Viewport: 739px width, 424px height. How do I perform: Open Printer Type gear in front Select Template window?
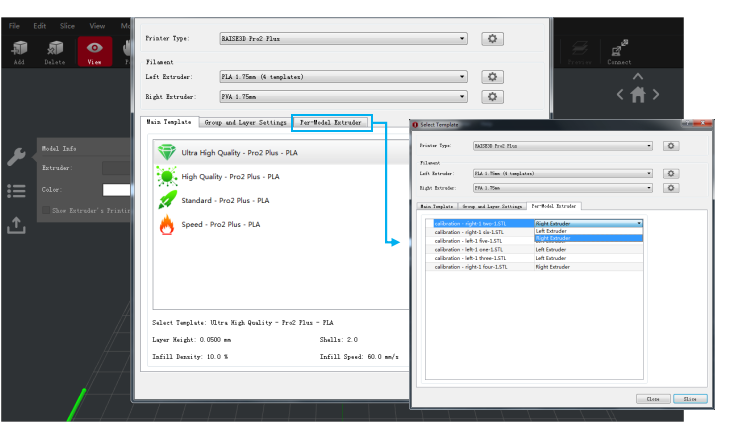click(671, 146)
